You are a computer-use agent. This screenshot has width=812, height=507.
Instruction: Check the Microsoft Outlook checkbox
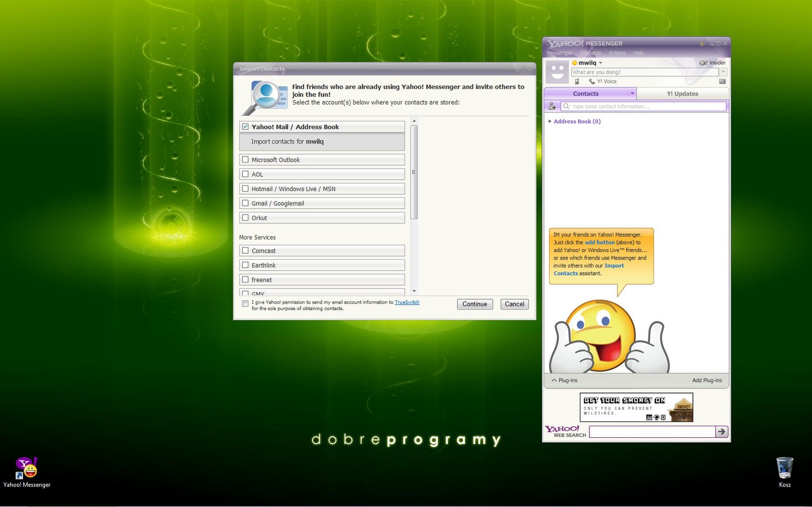(x=246, y=160)
